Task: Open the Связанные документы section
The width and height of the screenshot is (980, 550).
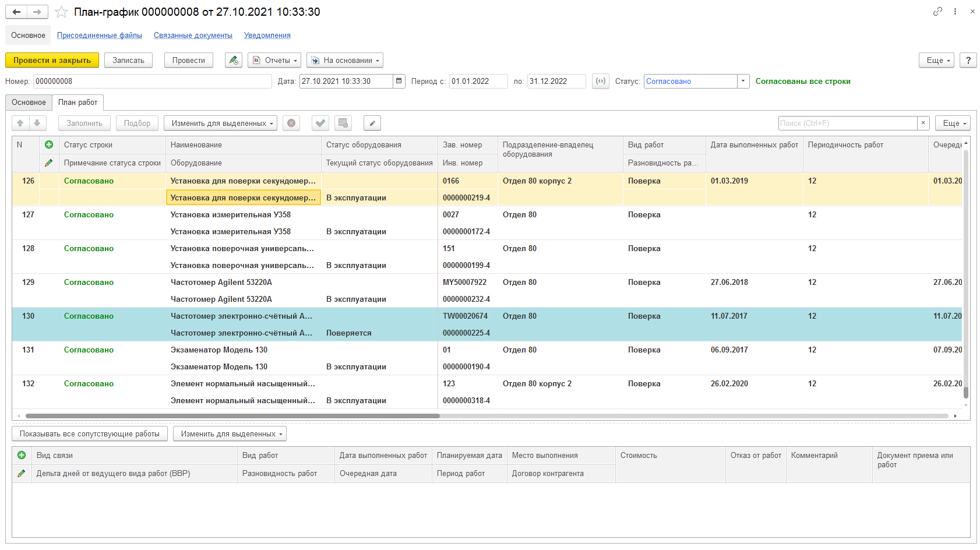Action: [193, 36]
